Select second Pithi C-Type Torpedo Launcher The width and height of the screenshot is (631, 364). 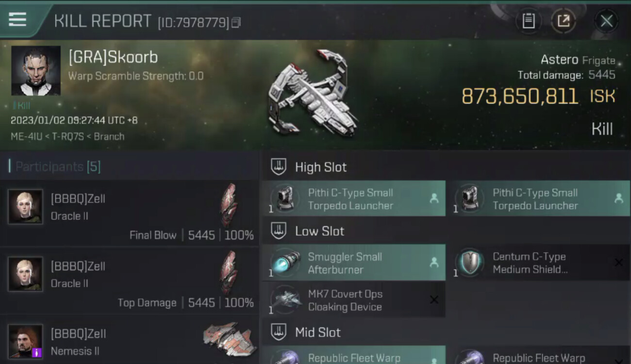(x=538, y=199)
